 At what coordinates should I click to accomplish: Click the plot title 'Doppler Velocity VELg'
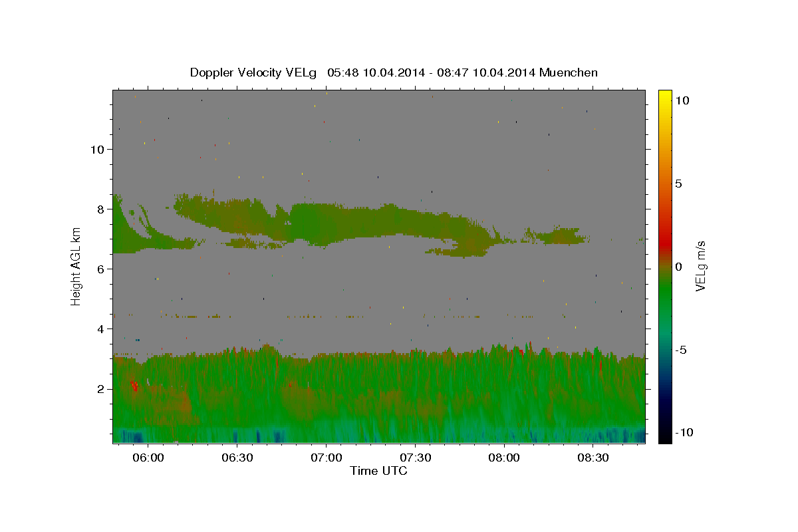point(255,72)
